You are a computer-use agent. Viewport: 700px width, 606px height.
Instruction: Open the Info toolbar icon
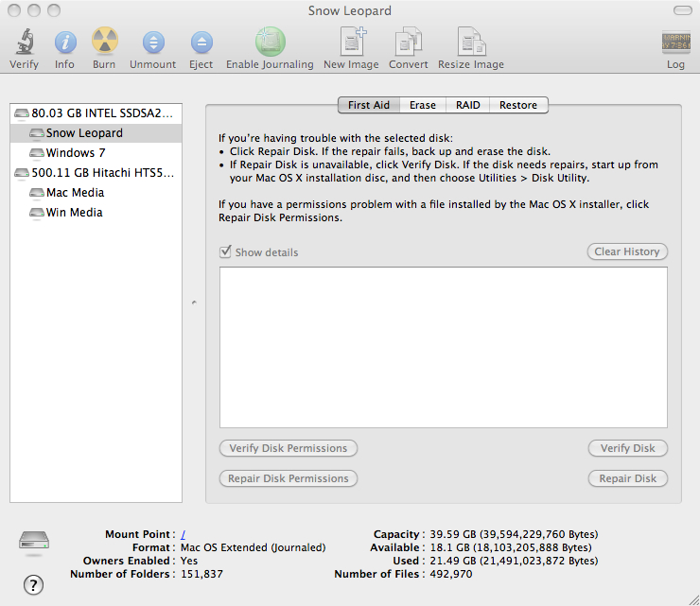65,43
